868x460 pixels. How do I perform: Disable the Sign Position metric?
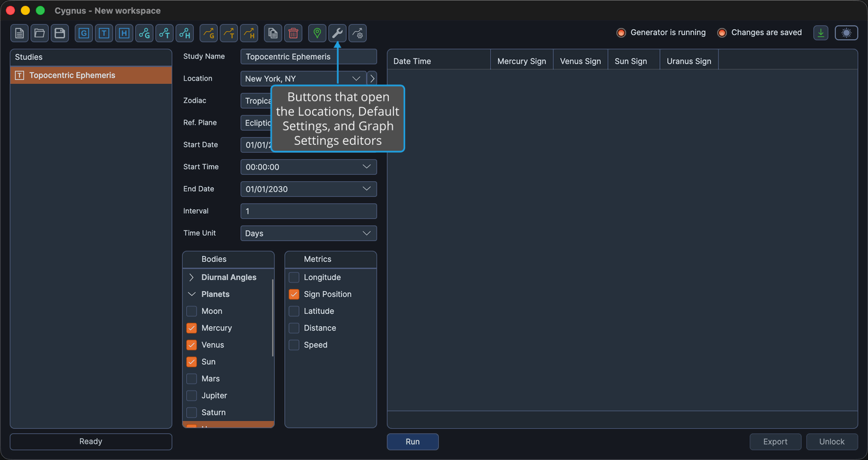pos(294,294)
